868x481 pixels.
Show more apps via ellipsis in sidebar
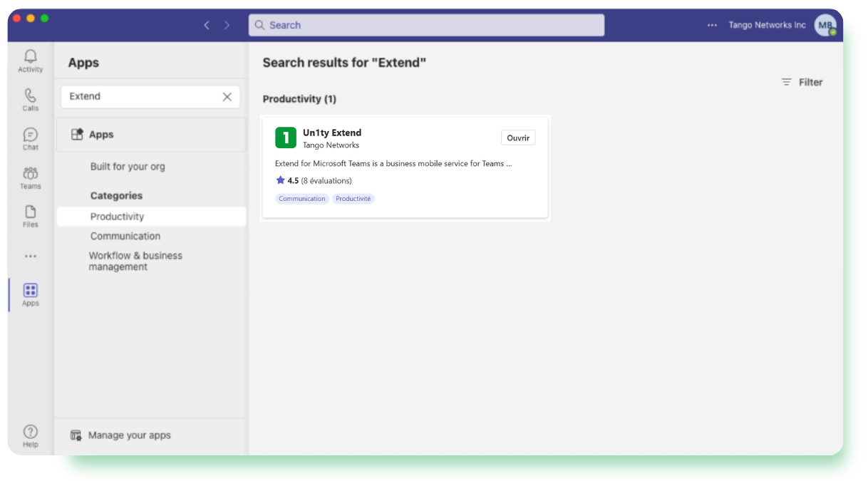coord(30,257)
